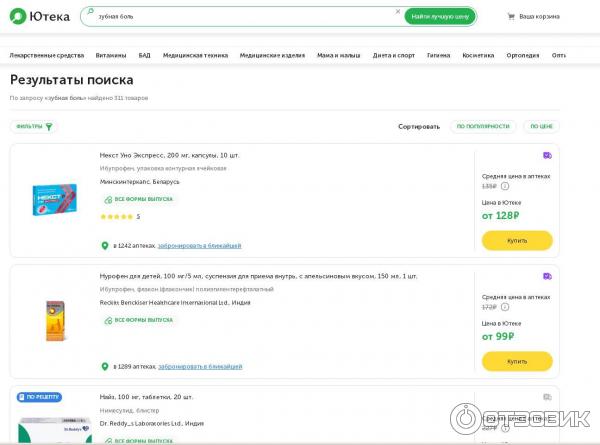Reserve Нурофен at nearest pharmacy link
Image resolution: width=600 pixels, height=445 pixels.
199,367
